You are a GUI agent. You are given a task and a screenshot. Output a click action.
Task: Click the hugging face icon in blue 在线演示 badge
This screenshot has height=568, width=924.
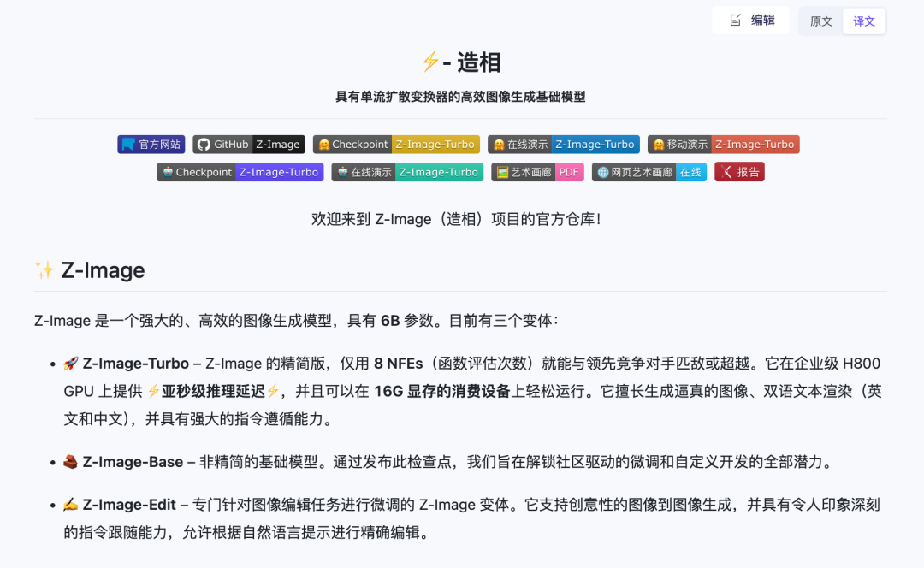point(499,145)
